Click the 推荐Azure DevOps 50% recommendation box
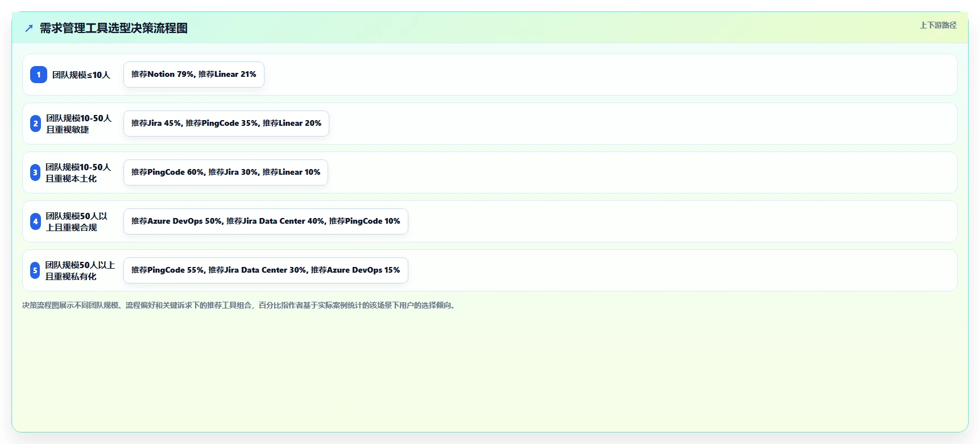The image size is (980, 444). [266, 221]
